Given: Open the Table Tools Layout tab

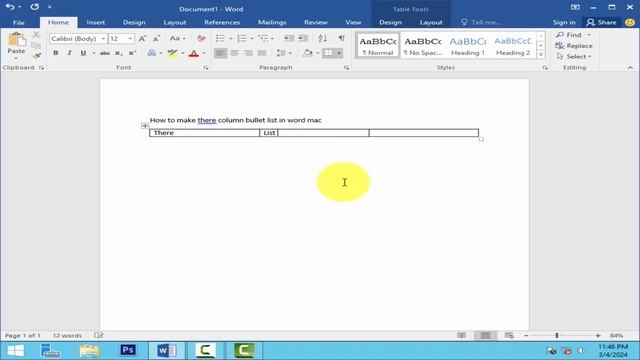Looking at the screenshot, I should click(x=431, y=22).
